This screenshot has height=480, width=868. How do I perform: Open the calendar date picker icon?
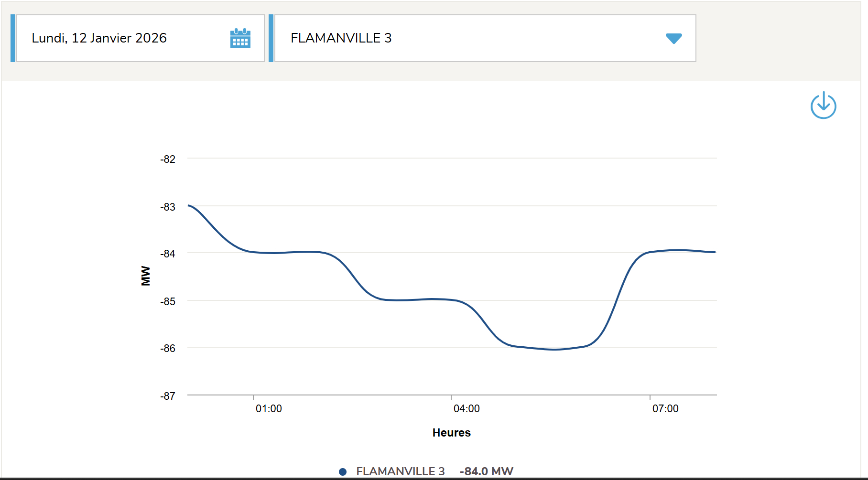[x=240, y=38]
